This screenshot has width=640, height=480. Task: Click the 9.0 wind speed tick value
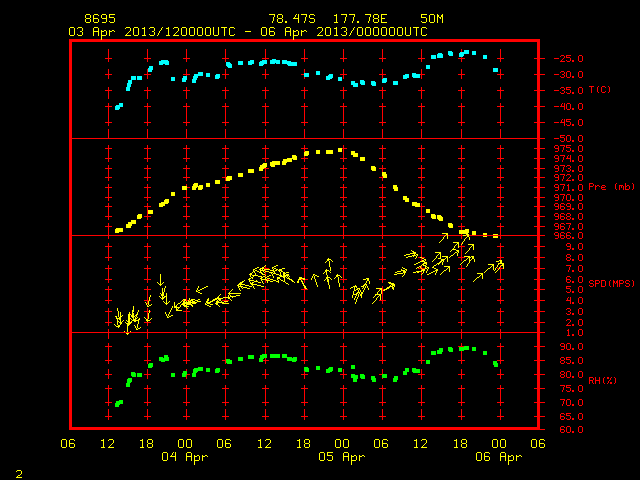click(575, 247)
